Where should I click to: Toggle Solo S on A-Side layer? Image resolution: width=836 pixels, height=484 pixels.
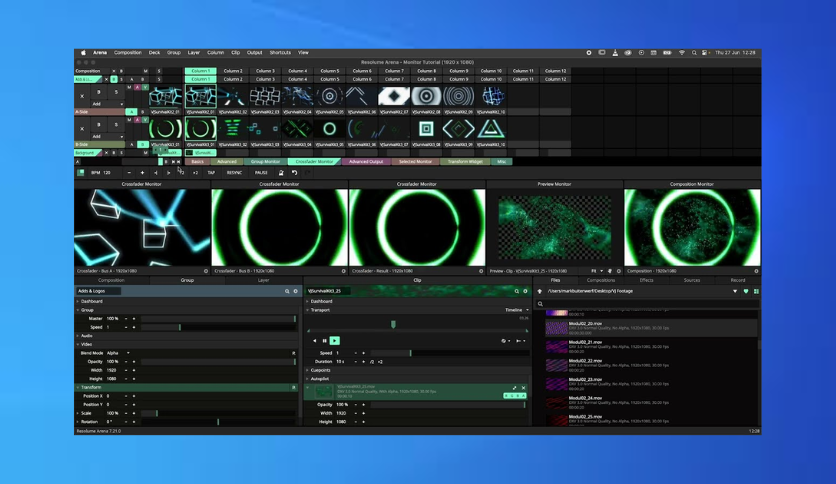[116, 92]
